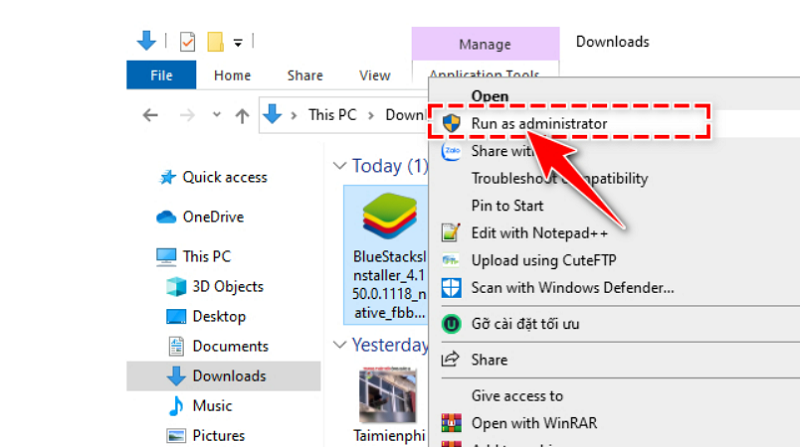Select Downloads in the navigation pane

(x=229, y=376)
